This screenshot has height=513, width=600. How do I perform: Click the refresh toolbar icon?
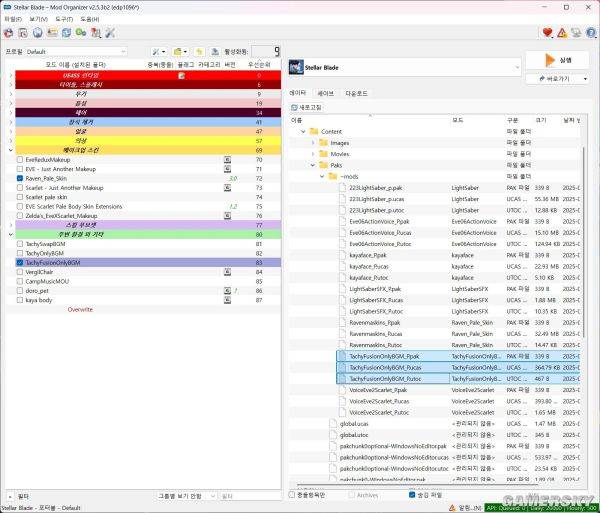tap(66, 33)
